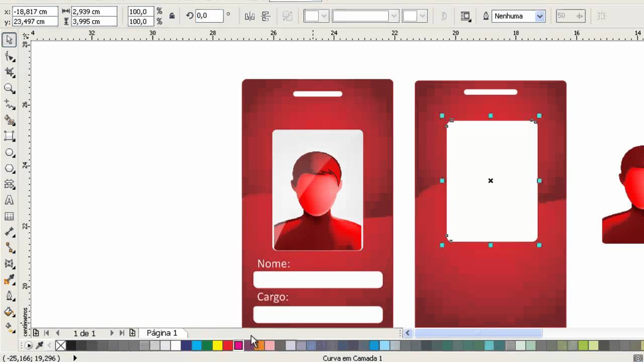The image size is (644, 362).
Task: Click the object width field
Action: tap(94, 11)
